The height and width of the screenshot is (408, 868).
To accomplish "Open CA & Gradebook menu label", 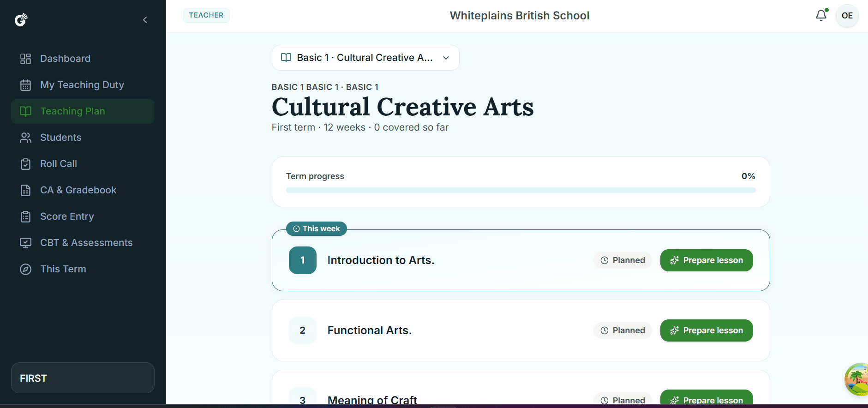I will tap(78, 190).
